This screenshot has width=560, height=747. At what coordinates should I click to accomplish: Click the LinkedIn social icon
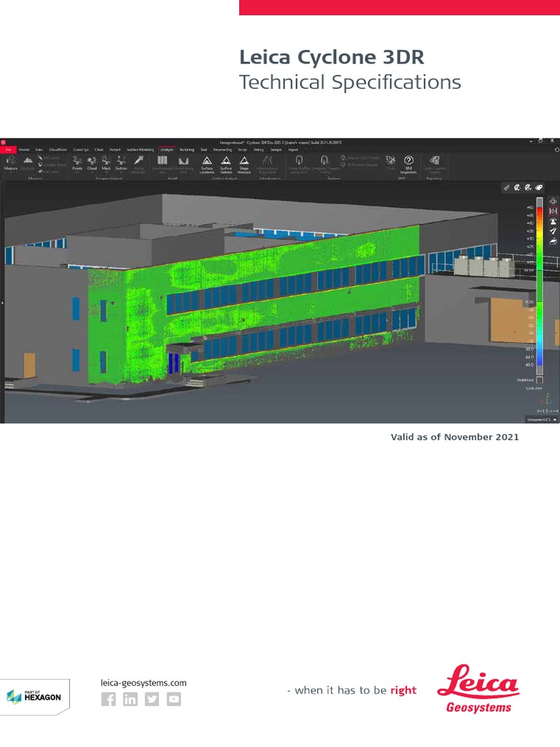pos(130,700)
